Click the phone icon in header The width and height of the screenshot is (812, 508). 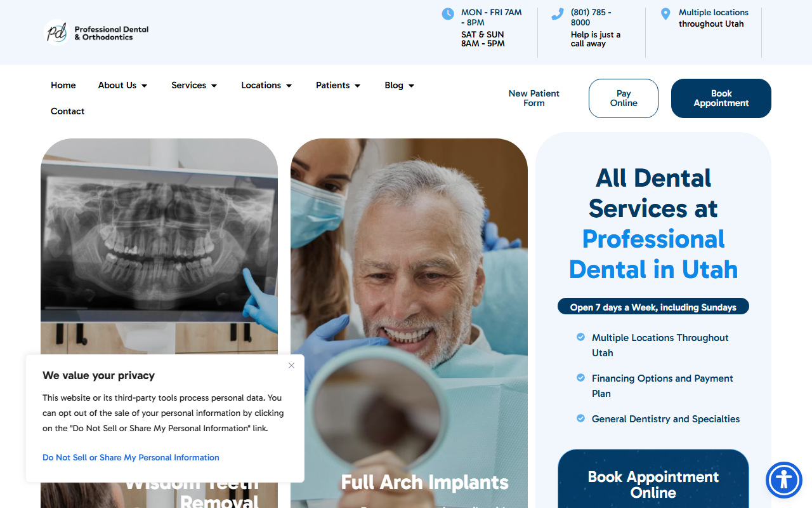tap(558, 14)
